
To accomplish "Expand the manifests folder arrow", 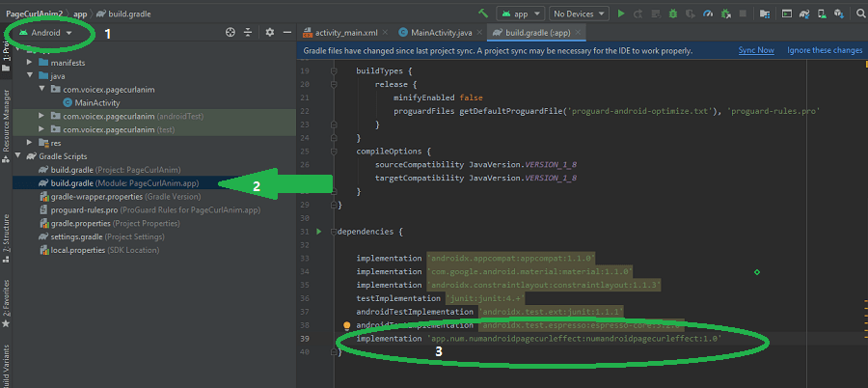I will pos(29,62).
